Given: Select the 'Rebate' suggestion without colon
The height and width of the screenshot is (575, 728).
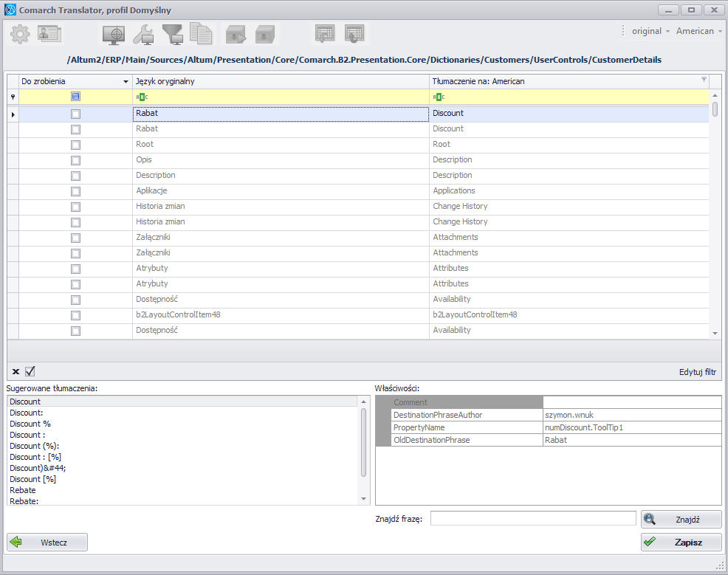Looking at the screenshot, I should click(23, 490).
